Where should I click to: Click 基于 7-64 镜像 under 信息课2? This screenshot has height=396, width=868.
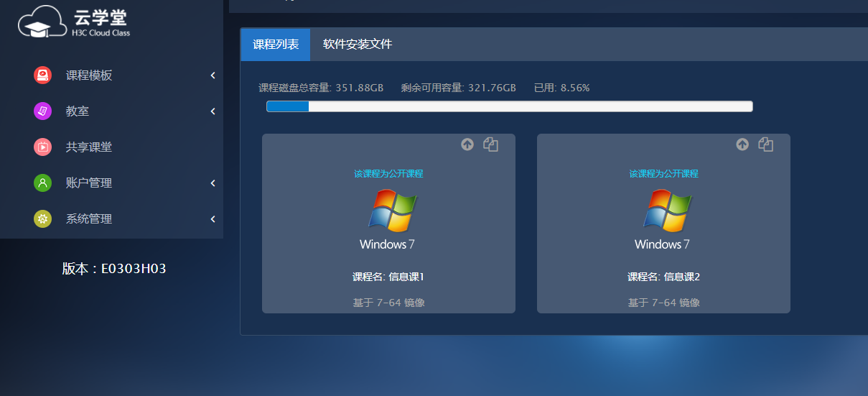pyautogui.click(x=663, y=303)
